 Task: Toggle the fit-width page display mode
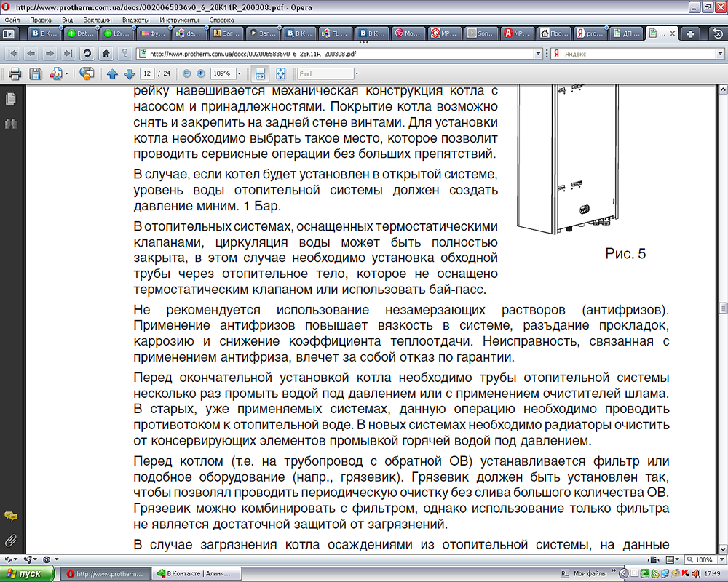pos(260,73)
